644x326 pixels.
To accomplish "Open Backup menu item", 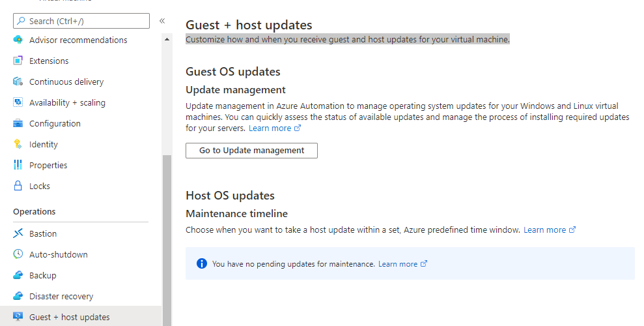I will (x=43, y=275).
